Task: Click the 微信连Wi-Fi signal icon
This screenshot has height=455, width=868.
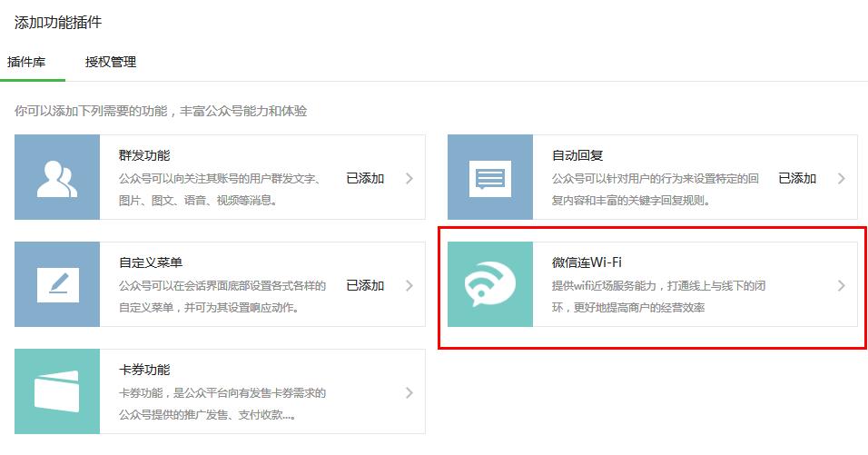Action: [490, 284]
